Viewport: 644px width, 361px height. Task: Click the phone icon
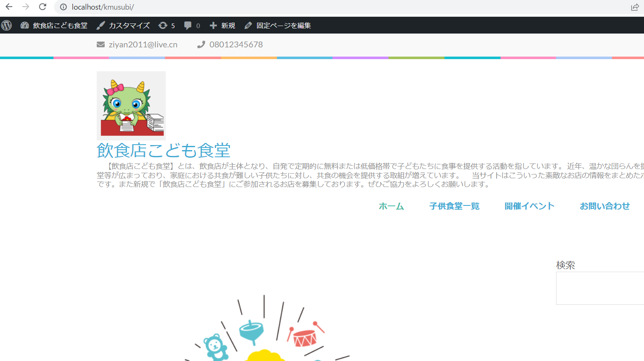(x=201, y=44)
